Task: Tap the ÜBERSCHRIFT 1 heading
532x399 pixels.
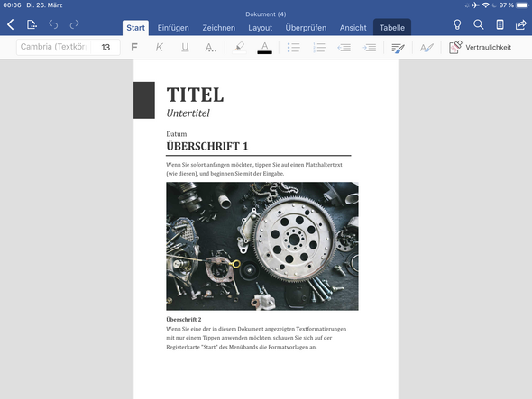Action: (207, 146)
